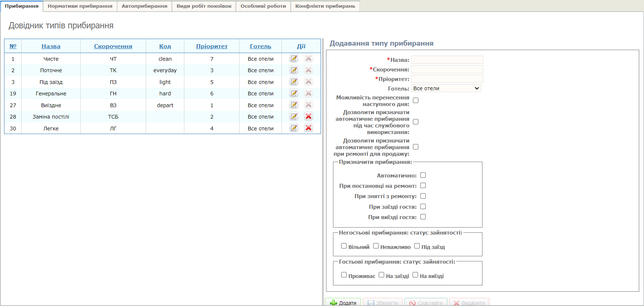The image size is (644, 306).
Task: Delete the Заміна постілі cleaning type
Action: (308, 116)
